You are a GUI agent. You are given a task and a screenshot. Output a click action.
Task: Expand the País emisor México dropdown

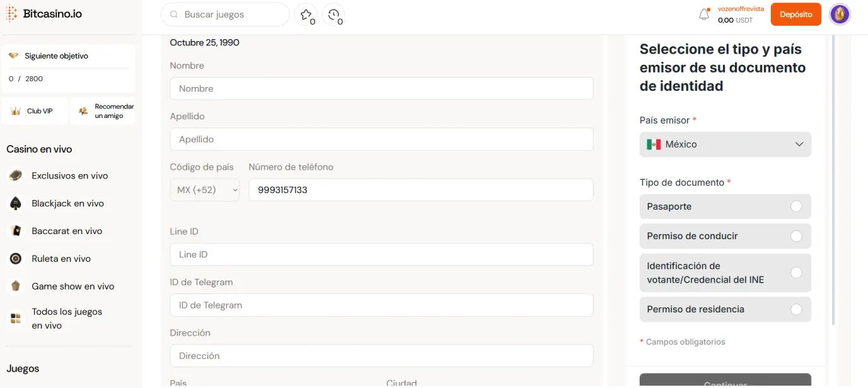pyautogui.click(x=725, y=144)
